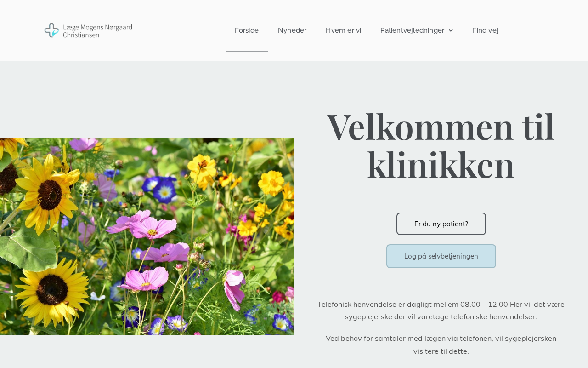The width and height of the screenshot is (588, 368).
Task: Click the Telefonisk henvendelse paragraph text
Action: [x=441, y=310]
